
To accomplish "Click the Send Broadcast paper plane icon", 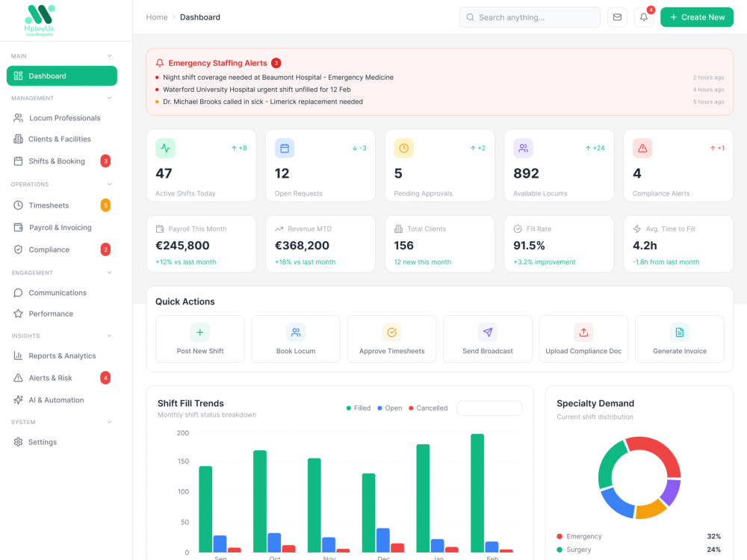I will coord(488,332).
